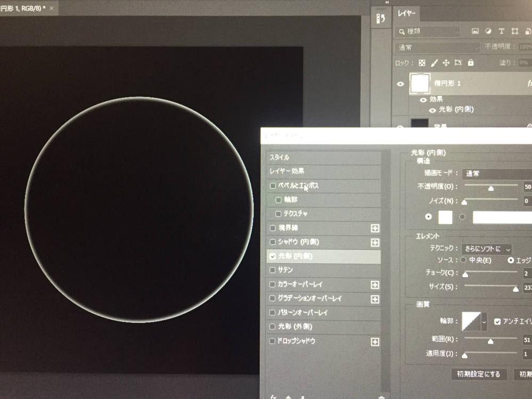Enable the サテン checkbox
Image resolution: width=532 pixels, height=399 pixels.
click(273, 270)
